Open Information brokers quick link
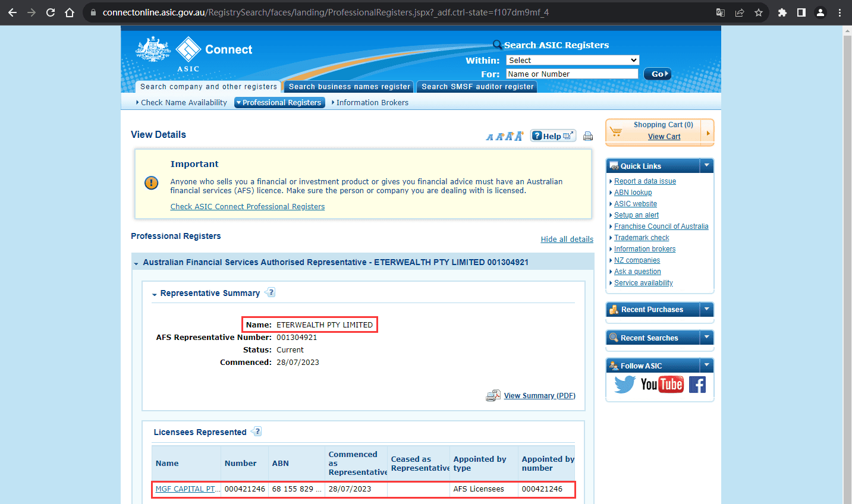The image size is (852, 504). (644, 249)
